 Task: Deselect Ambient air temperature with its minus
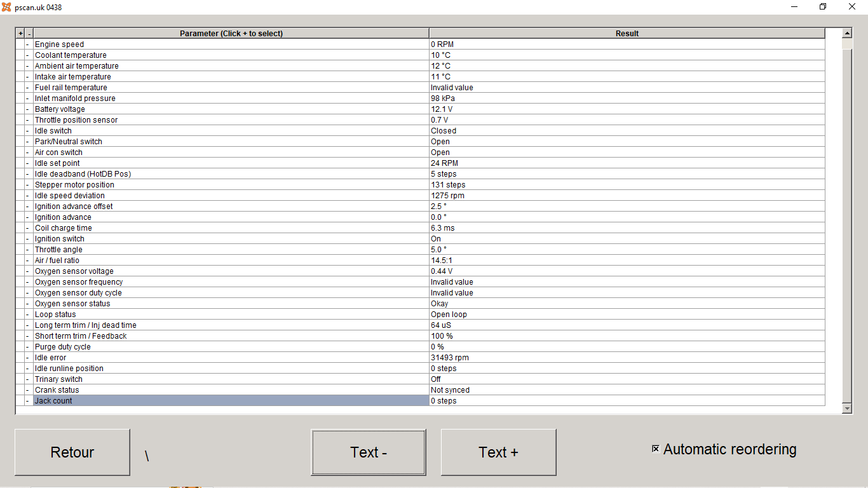pos(29,66)
